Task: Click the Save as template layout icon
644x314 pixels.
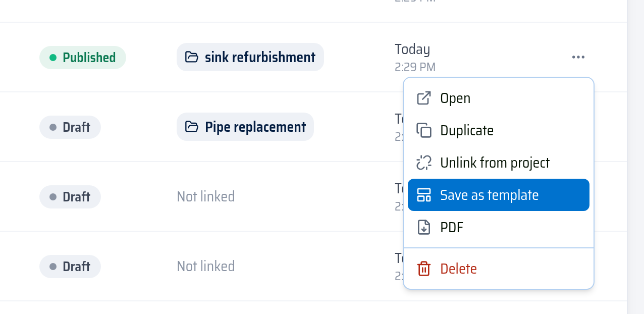Action: pos(424,195)
